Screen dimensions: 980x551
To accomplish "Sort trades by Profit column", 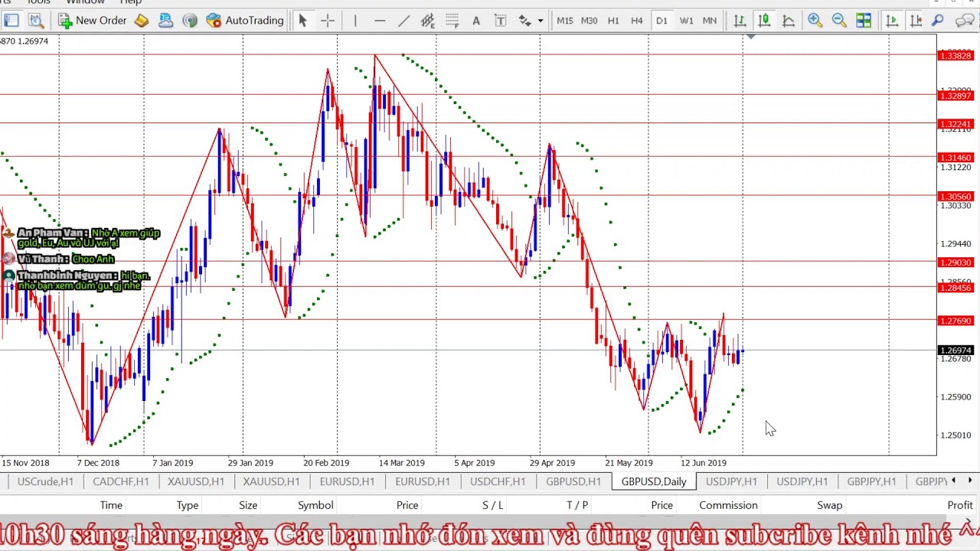I will coord(960,505).
